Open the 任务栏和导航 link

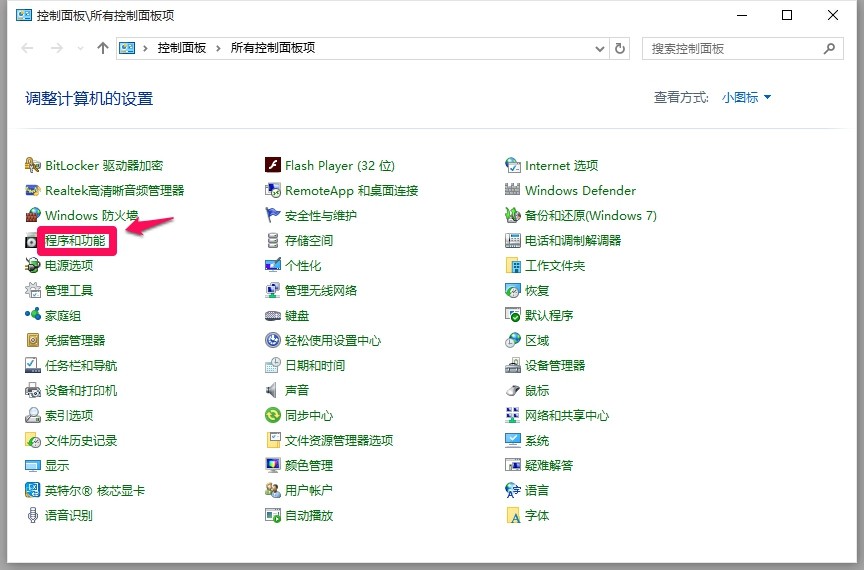coord(81,365)
